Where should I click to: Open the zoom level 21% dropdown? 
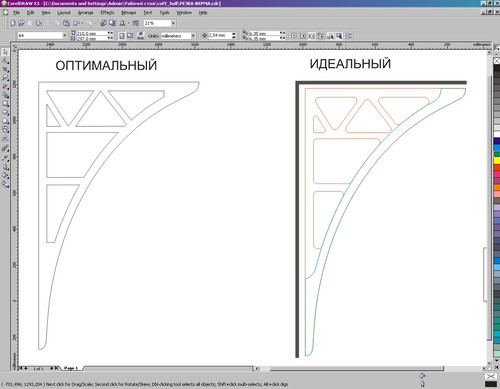173,23
